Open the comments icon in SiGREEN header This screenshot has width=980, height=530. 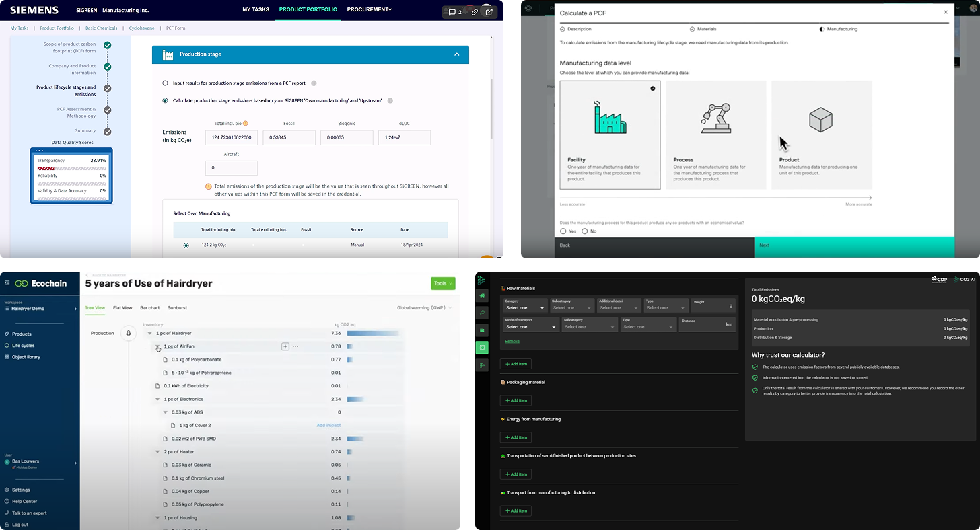(x=452, y=12)
